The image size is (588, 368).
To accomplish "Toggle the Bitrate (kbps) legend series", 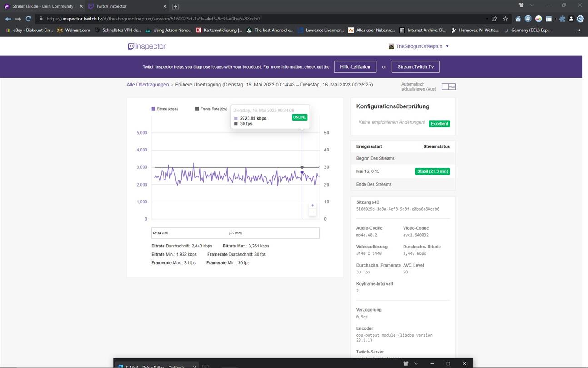I will (x=164, y=109).
